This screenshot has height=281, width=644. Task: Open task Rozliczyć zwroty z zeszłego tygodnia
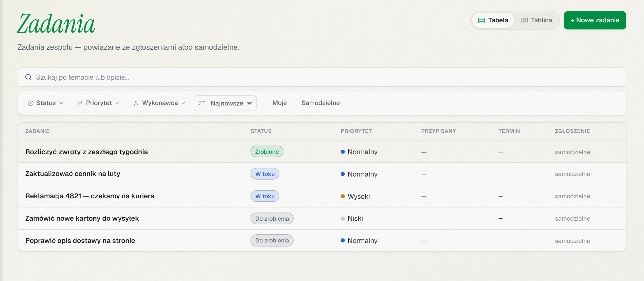pos(86,152)
